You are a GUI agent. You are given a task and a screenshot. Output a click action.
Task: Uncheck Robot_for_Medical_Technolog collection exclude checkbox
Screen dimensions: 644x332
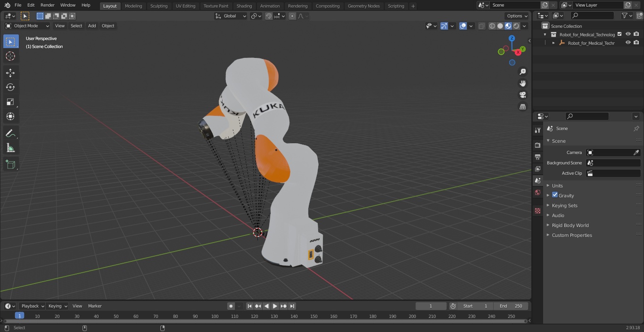point(619,34)
